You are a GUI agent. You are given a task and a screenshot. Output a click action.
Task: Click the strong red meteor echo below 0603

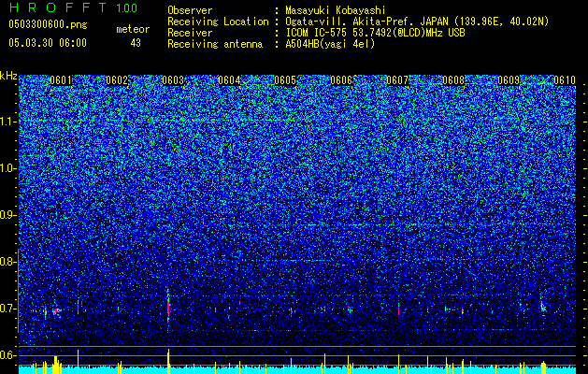pos(168,306)
